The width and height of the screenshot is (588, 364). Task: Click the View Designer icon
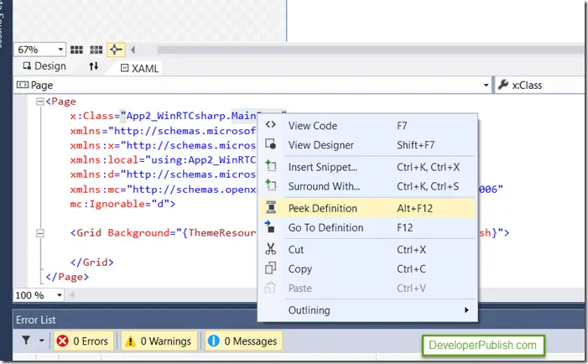point(270,144)
